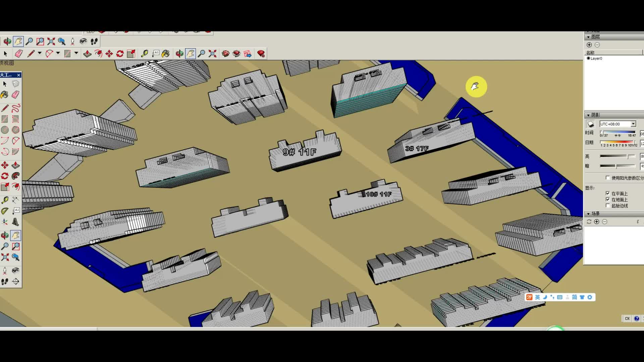Open the Arc tool dropdown arrow

tap(58, 53)
